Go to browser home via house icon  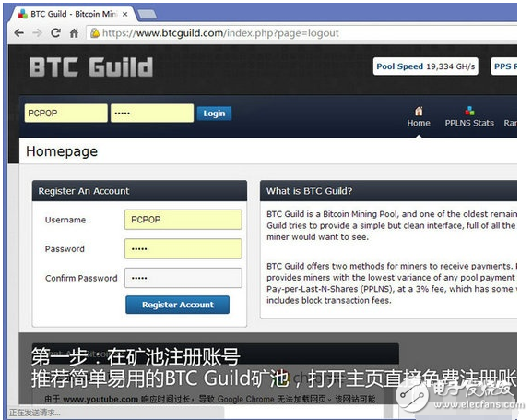coord(74,33)
